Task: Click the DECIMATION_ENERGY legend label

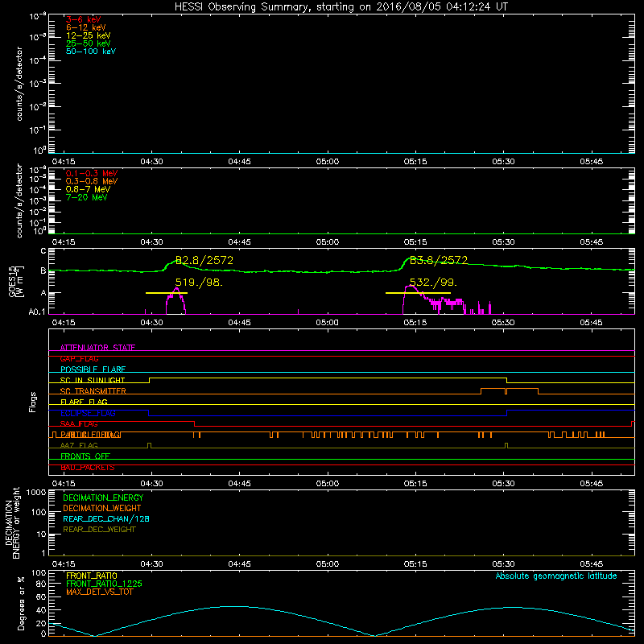Action: click(103, 497)
